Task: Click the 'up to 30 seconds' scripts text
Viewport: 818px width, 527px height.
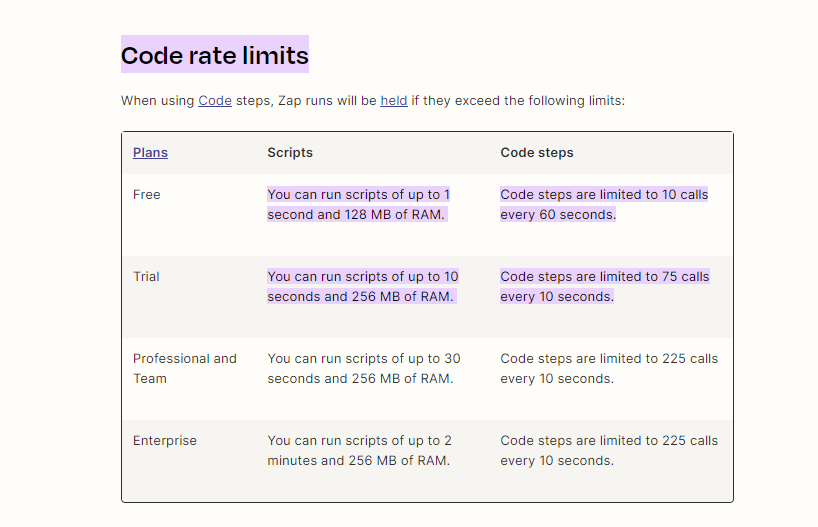Action: click(x=364, y=368)
